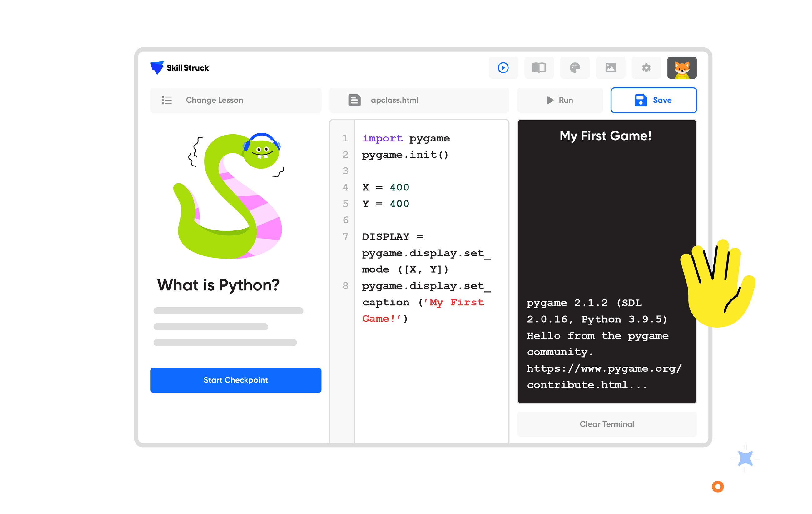Open the Change Lesson selector
The image size is (812, 514).
tap(235, 100)
